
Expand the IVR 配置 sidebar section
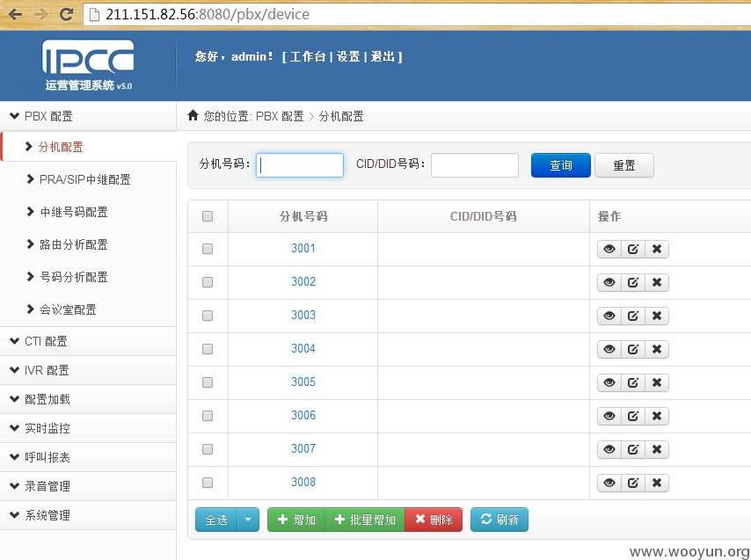pos(88,370)
